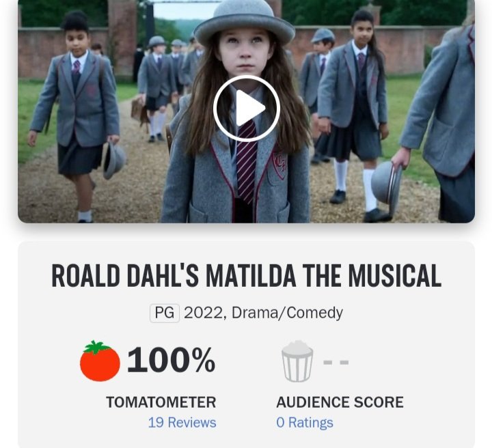Select the Drama/Comedy genre text
The image size is (492, 448).
click(x=287, y=313)
